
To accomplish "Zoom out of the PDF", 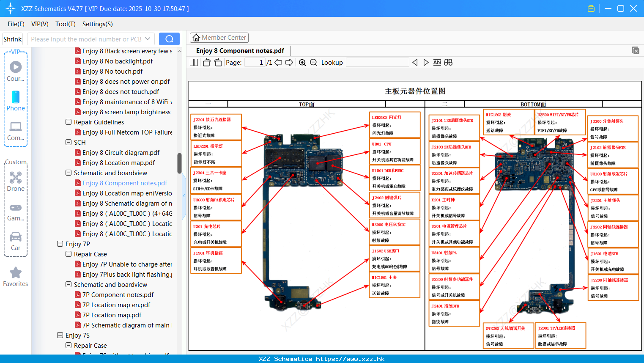I will click(313, 62).
